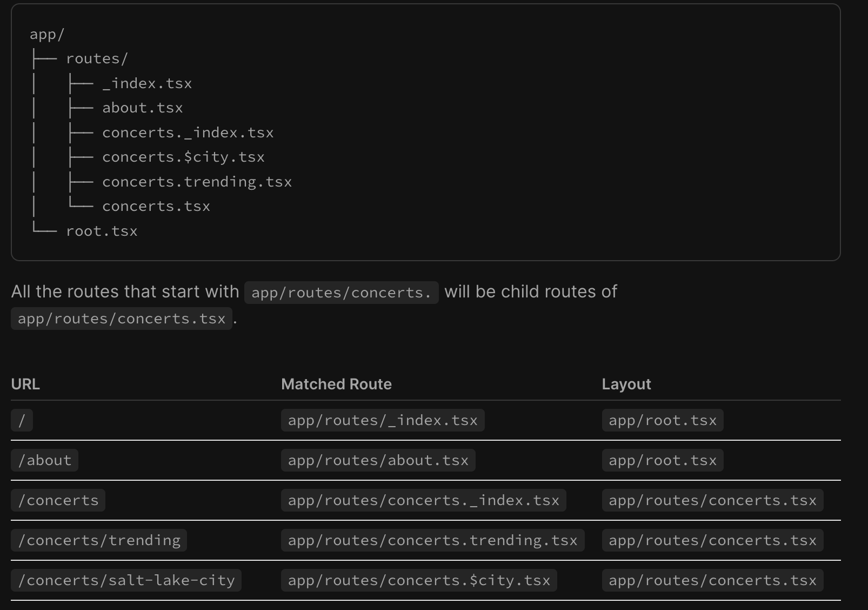
Task: Click concerts._index.tsx in the file tree
Action: (x=188, y=133)
